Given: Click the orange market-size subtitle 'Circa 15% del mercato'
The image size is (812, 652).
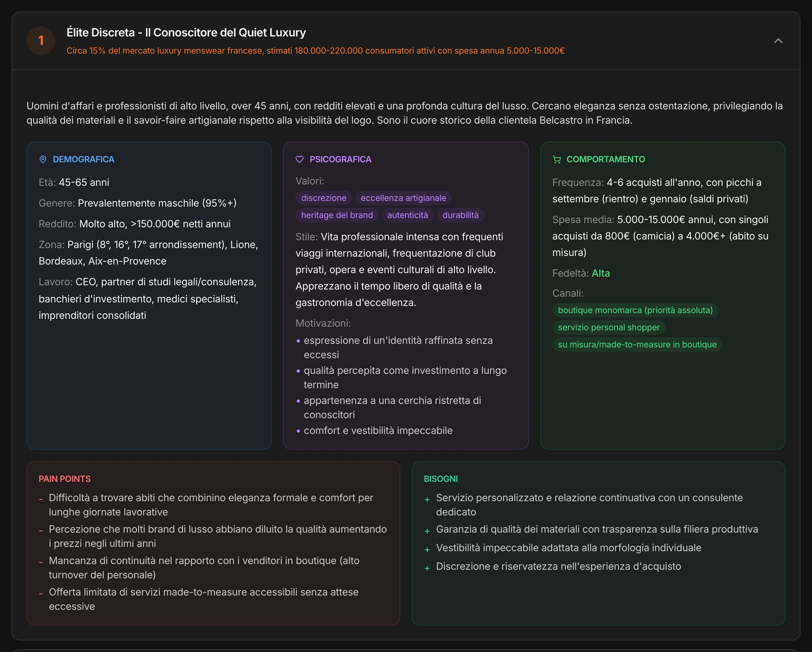Looking at the screenshot, I should [315, 50].
